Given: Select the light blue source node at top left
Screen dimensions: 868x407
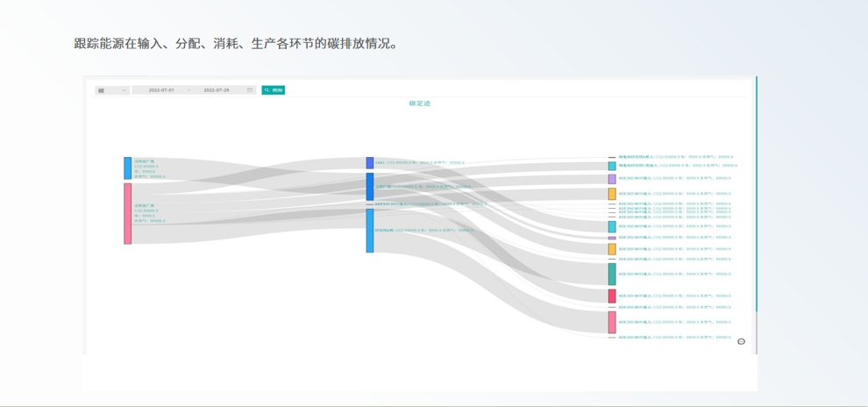Looking at the screenshot, I should coord(127,168).
